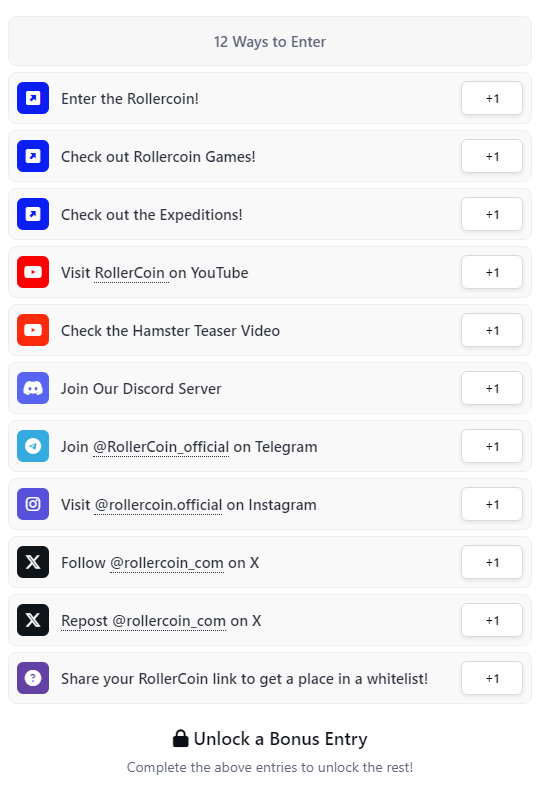
Task: Click +1 button for Check out the Expeditions
Action: 492,214
